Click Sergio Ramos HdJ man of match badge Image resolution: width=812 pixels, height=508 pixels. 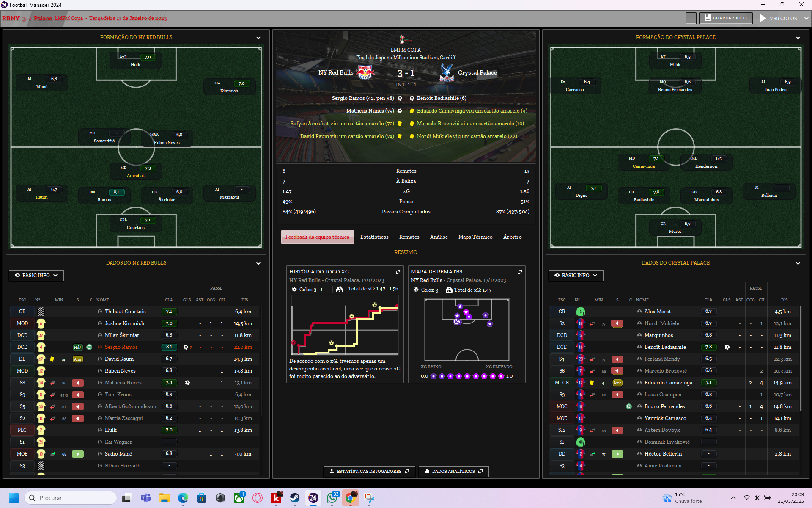click(x=77, y=347)
